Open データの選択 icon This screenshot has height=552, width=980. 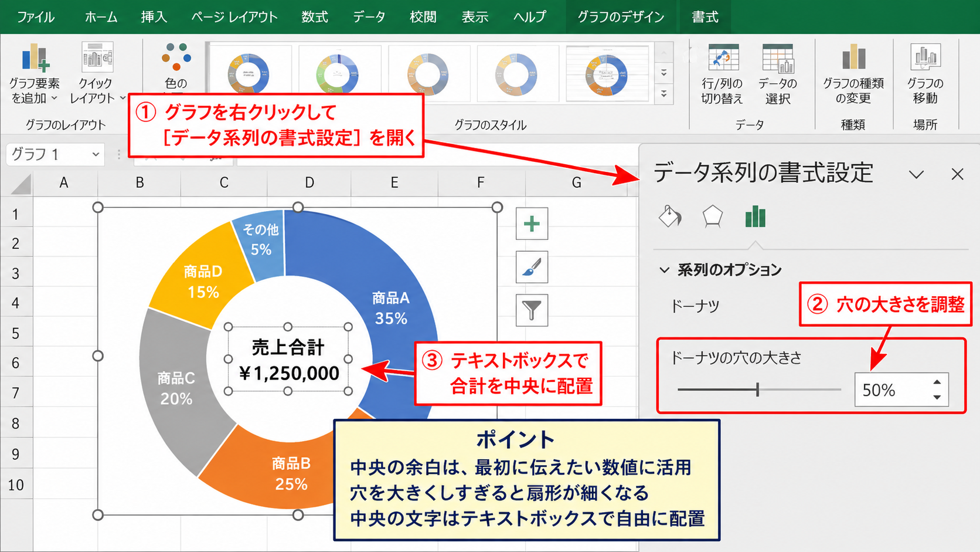(x=778, y=57)
